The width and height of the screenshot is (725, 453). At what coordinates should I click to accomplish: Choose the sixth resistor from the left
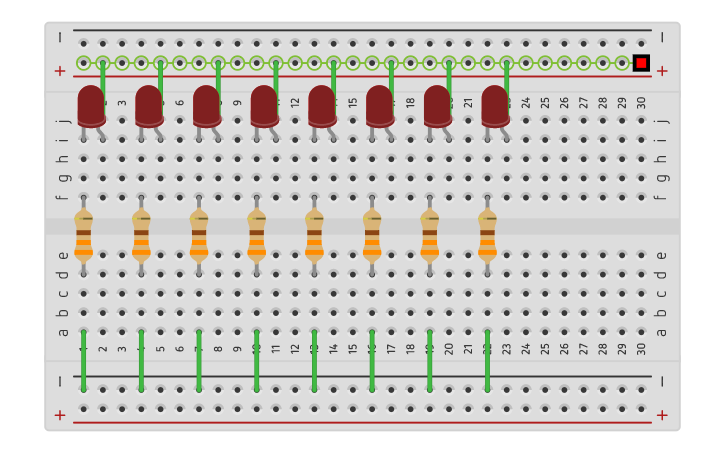point(372,235)
